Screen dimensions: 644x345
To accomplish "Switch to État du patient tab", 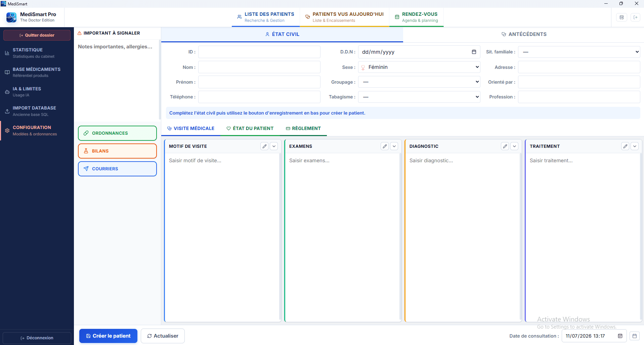I will (x=250, y=128).
